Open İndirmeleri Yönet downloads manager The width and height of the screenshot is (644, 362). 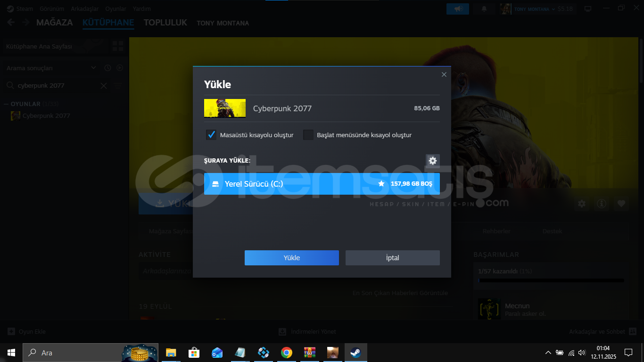pos(307,331)
